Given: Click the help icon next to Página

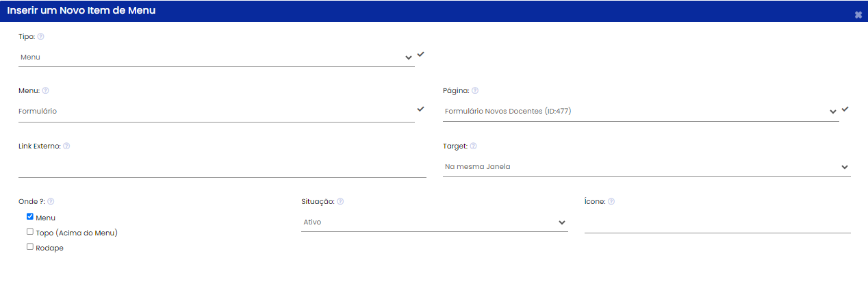Looking at the screenshot, I should [x=475, y=90].
